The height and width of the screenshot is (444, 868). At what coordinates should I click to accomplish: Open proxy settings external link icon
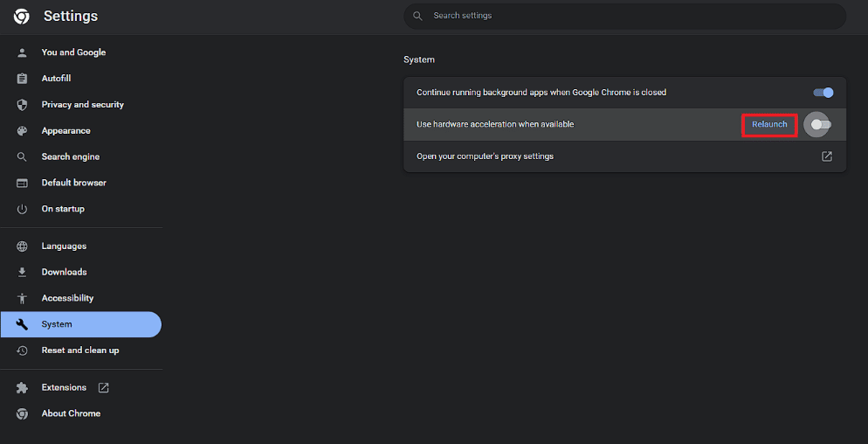[826, 156]
